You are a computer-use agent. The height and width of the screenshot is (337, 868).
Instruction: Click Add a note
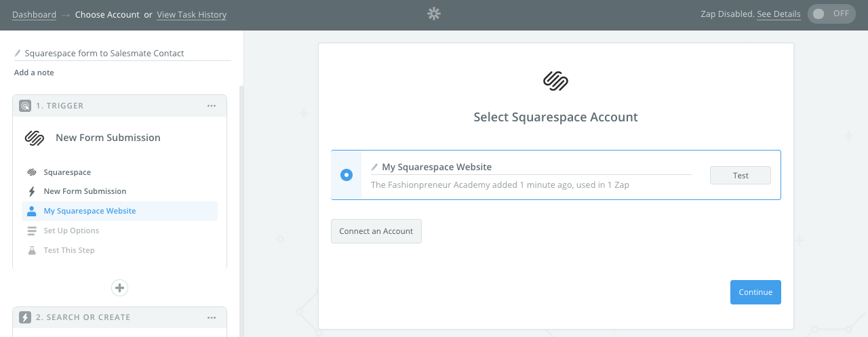(34, 73)
